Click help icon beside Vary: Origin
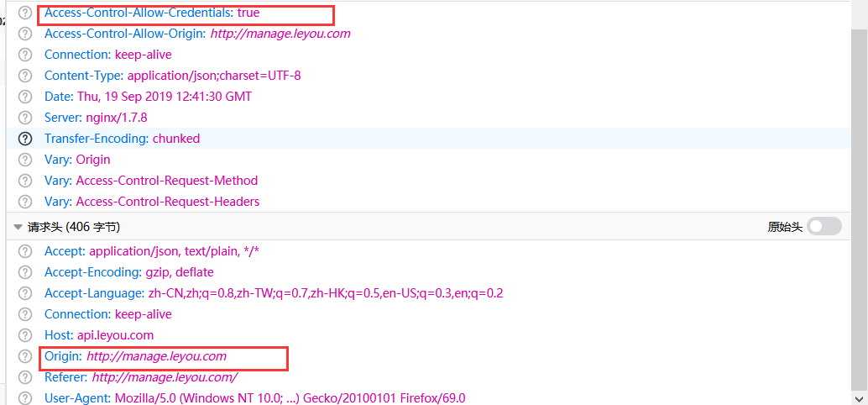 [x=25, y=160]
